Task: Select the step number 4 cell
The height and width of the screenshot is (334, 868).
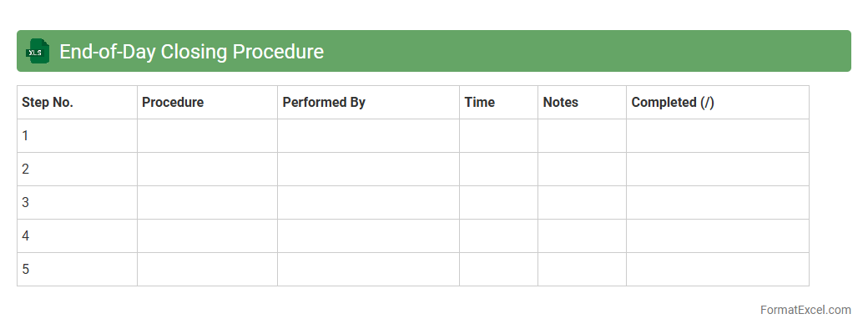Action: click(77, 236)
